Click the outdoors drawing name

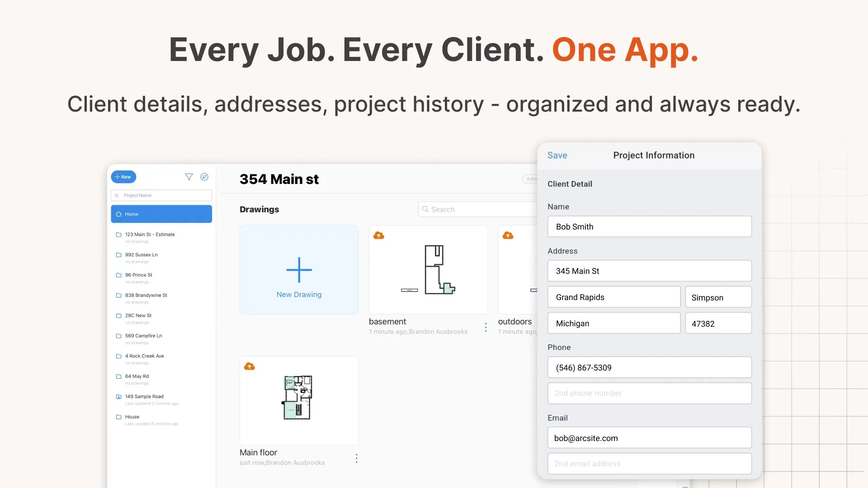515,322
